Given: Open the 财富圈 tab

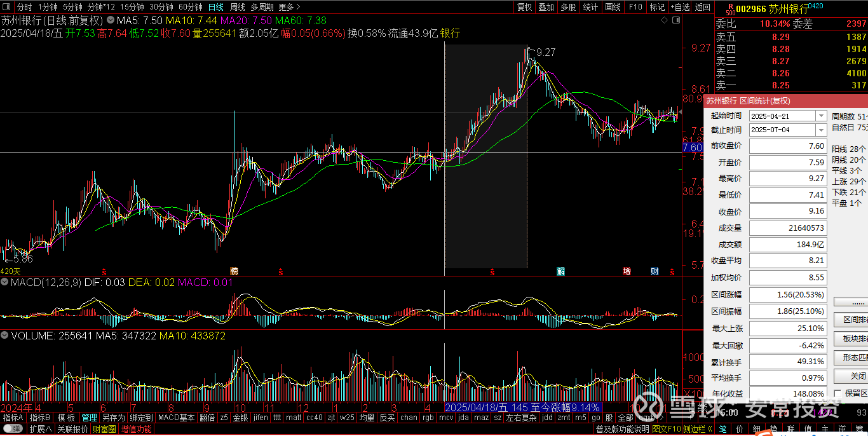Looking at the screenshot, I should pyautogui.click(x=104, y=429).
